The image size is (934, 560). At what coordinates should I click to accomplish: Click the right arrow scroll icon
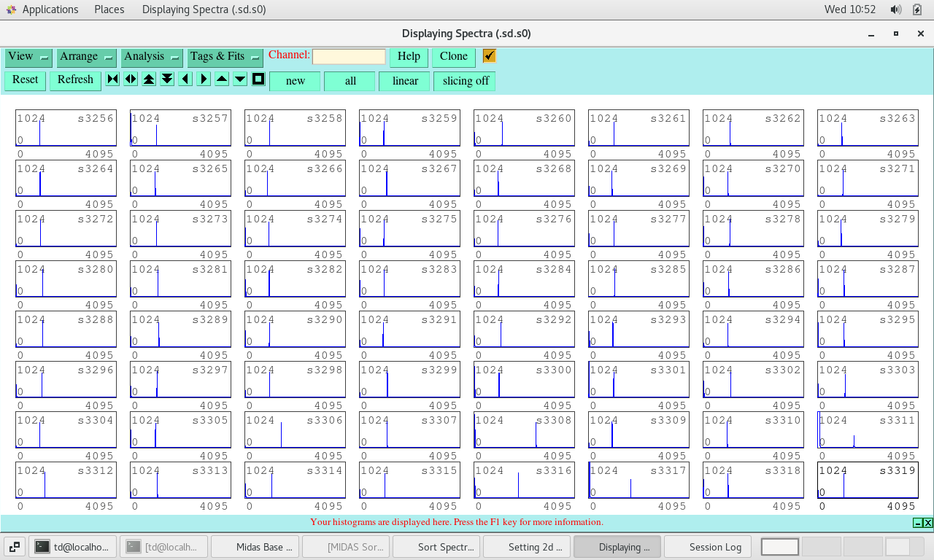tap(204, 79)
